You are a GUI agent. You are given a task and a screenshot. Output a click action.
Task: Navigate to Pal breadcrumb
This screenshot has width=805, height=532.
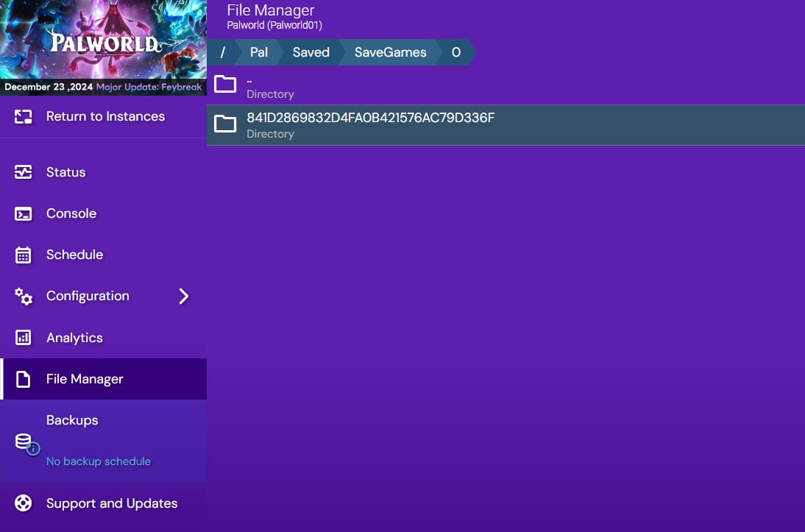coord(259,53)
